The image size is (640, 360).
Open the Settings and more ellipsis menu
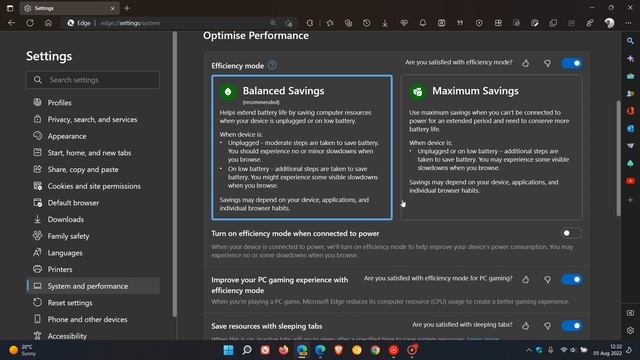pyautogui.click(x=628, y=23)
